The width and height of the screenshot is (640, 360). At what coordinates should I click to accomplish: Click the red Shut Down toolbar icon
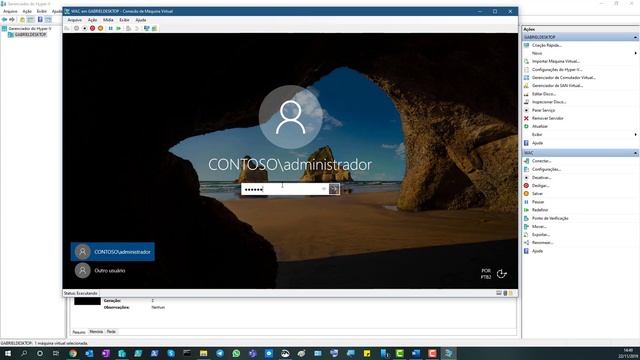(93, 29)
